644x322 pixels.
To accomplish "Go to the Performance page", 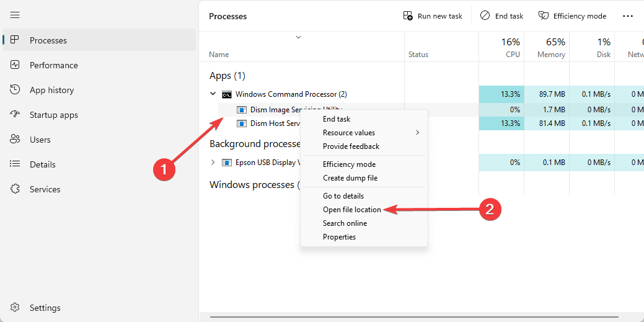I will (53, 65).
